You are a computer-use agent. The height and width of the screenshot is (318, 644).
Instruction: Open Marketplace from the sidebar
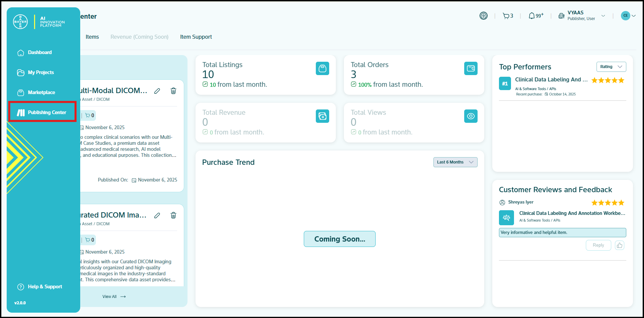41,92
